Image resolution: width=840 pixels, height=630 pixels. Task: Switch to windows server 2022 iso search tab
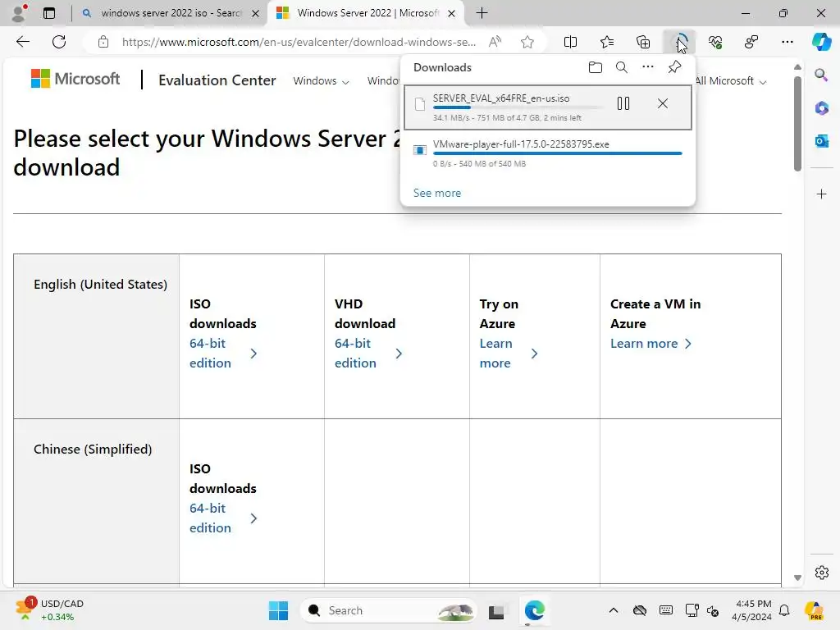tap(171, 13)
